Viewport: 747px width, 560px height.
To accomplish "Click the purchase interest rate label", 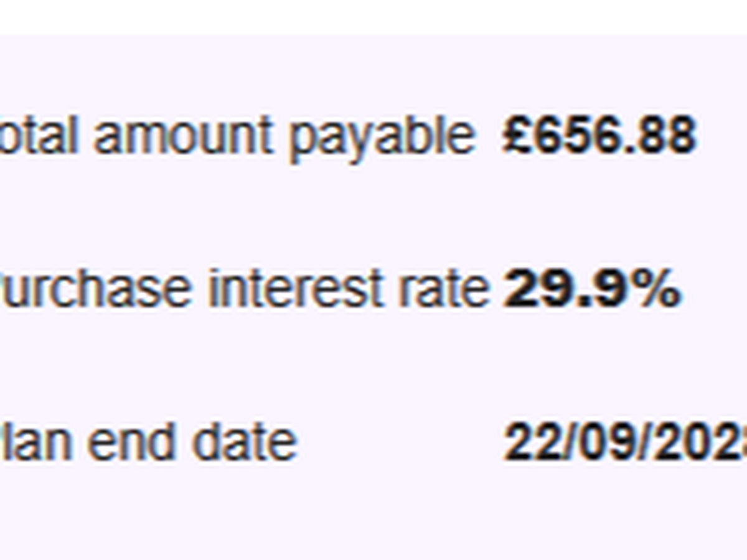I will click(246, 289).
